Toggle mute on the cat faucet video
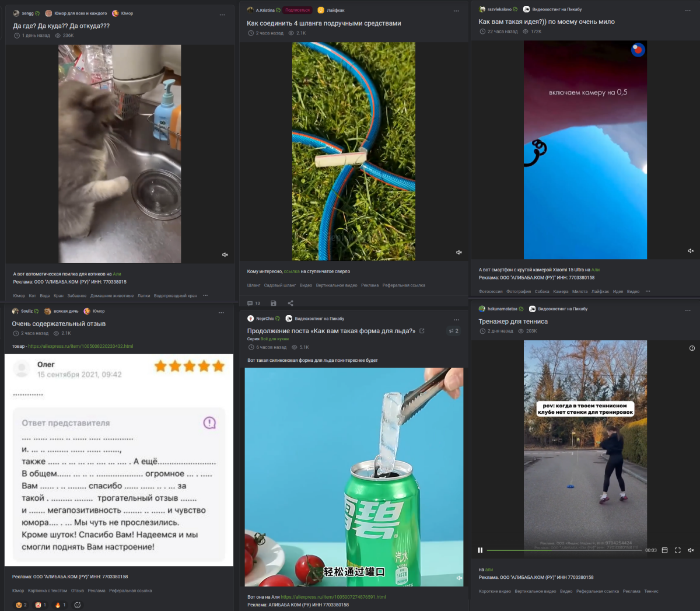 pyautogui.click(x=225, y=254)
